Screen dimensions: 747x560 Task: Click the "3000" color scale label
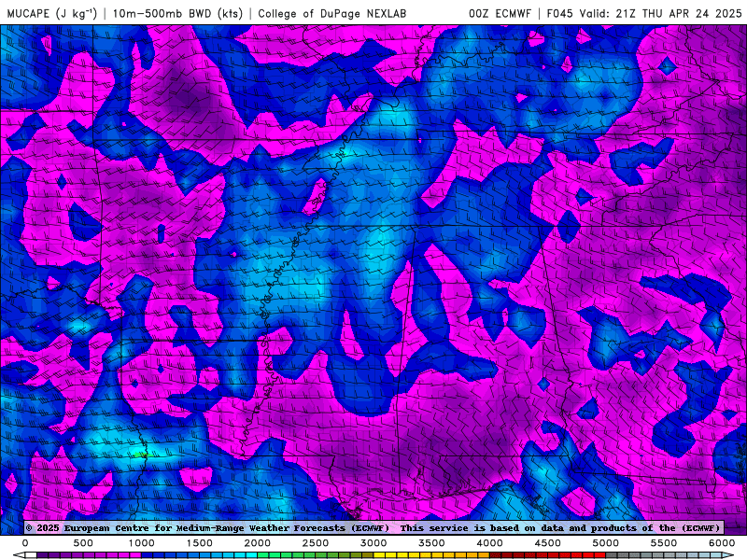pyautogui.click(x=373, y=543)
